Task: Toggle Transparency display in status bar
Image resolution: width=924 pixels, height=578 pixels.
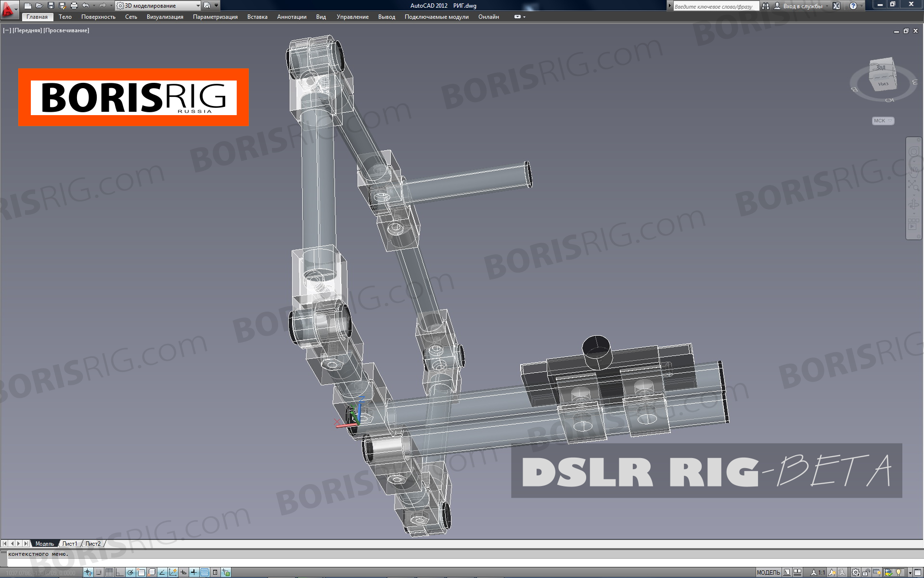Action: click(205, 572)
